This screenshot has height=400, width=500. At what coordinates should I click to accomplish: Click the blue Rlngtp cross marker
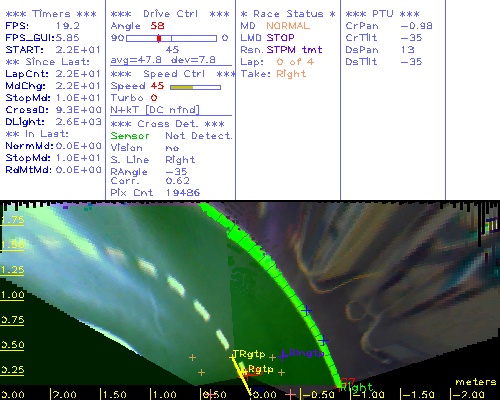click(x=283, y=355)
